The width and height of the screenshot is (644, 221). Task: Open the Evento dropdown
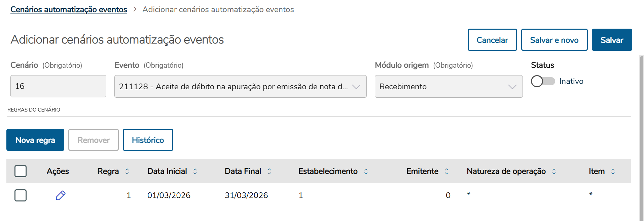(x=357, y=87)
